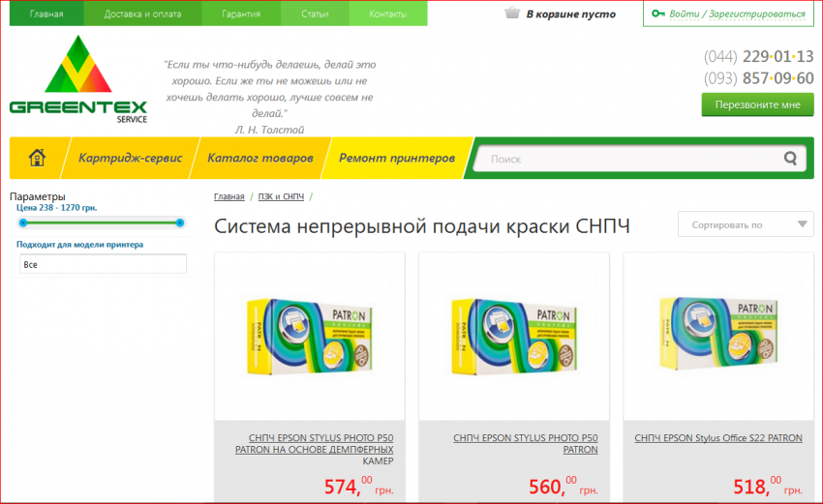Open 'СНПЧ EPSON STYLUS PHOTO P50 PATRON' 560 грн link
823x504 pixels.
[526, 444]
